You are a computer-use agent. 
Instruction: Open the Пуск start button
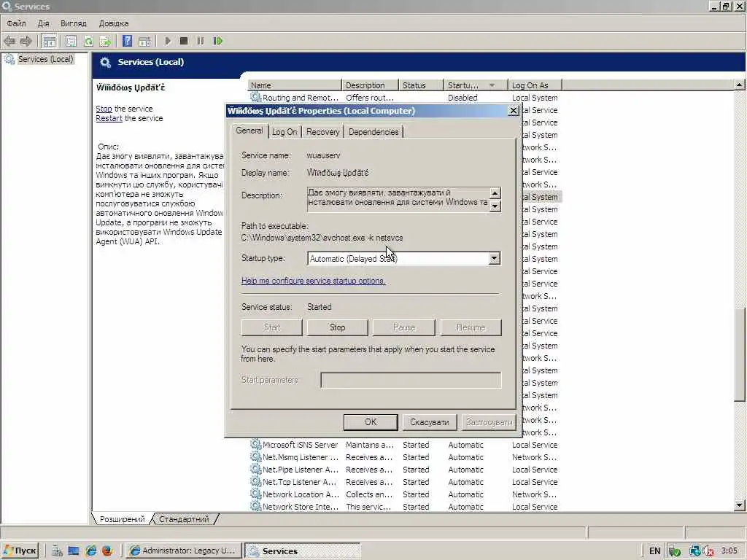point(20,551)
